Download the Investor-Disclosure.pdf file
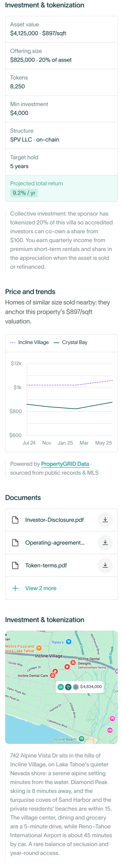 coord(105,520)
